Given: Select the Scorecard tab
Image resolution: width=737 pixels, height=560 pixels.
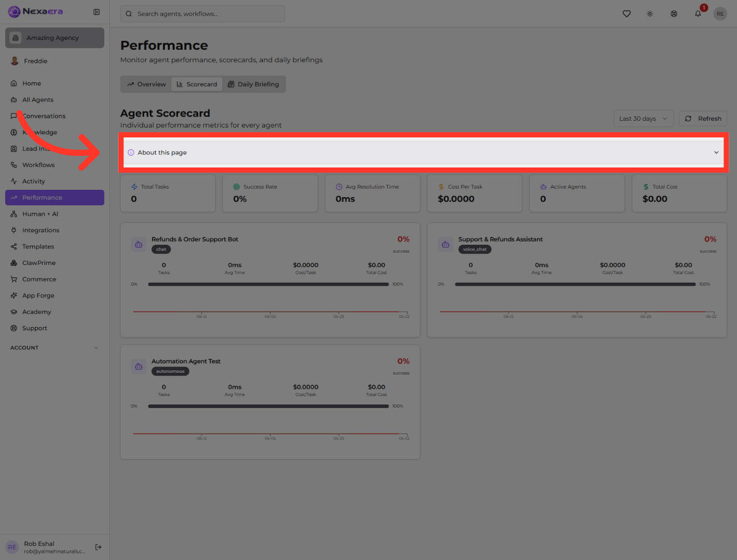Looking at the screenshot, I should coord(197,85).
